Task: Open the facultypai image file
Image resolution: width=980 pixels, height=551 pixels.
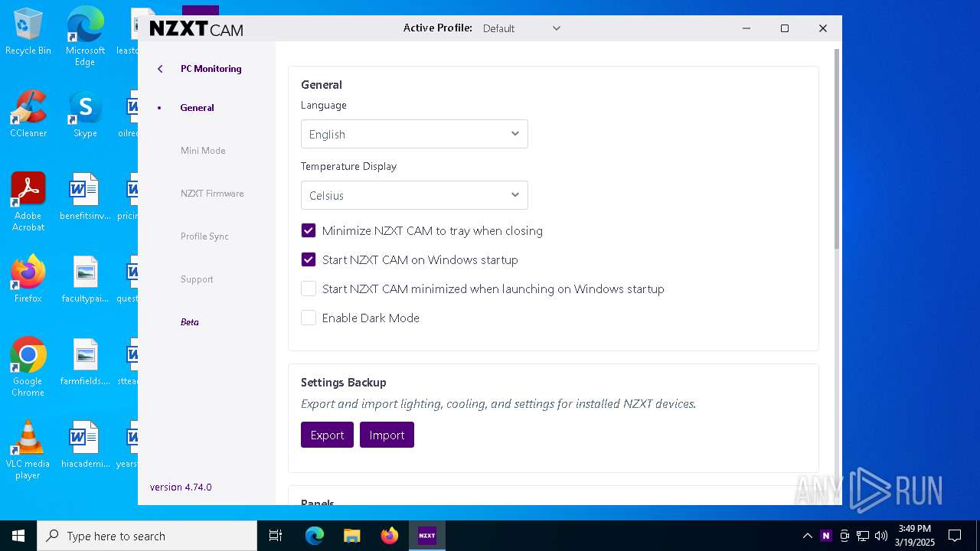Action: [x=85, y=279]
